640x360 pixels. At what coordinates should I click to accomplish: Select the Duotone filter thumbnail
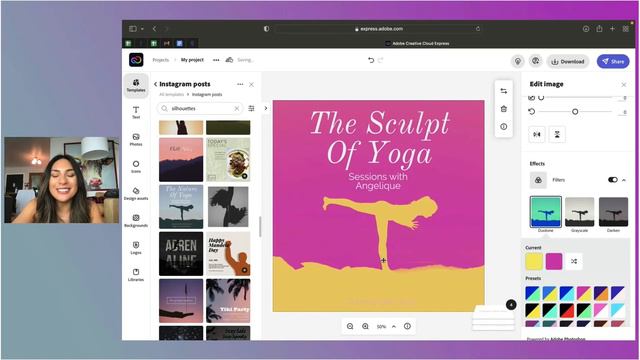546,211
